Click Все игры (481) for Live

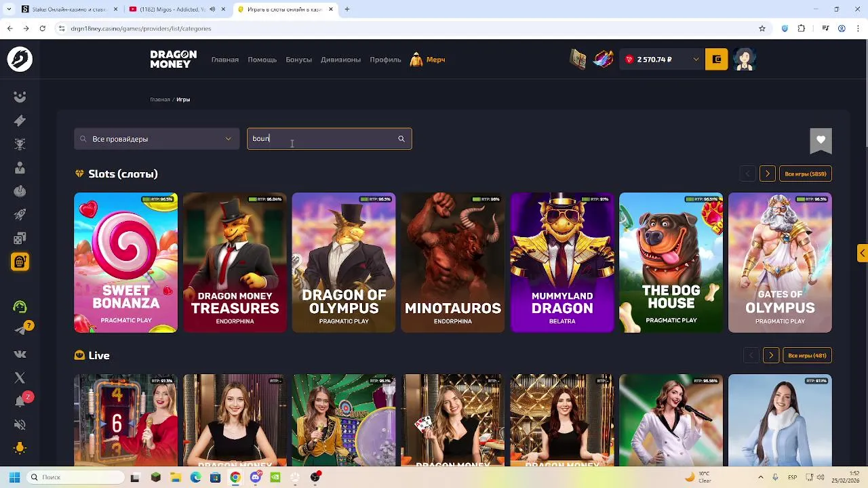[x=807, y=356]
